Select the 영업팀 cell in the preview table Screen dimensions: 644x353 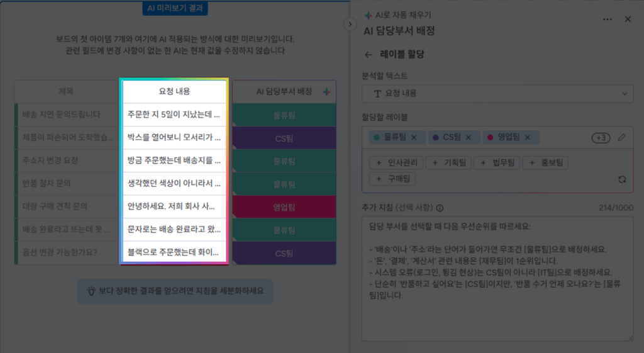point(284,207)
